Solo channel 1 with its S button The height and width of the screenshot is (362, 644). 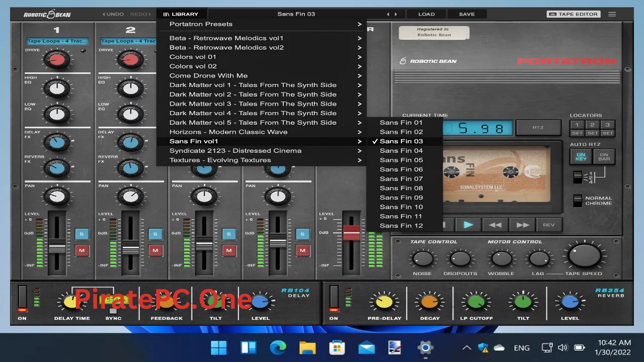[82, 234]
